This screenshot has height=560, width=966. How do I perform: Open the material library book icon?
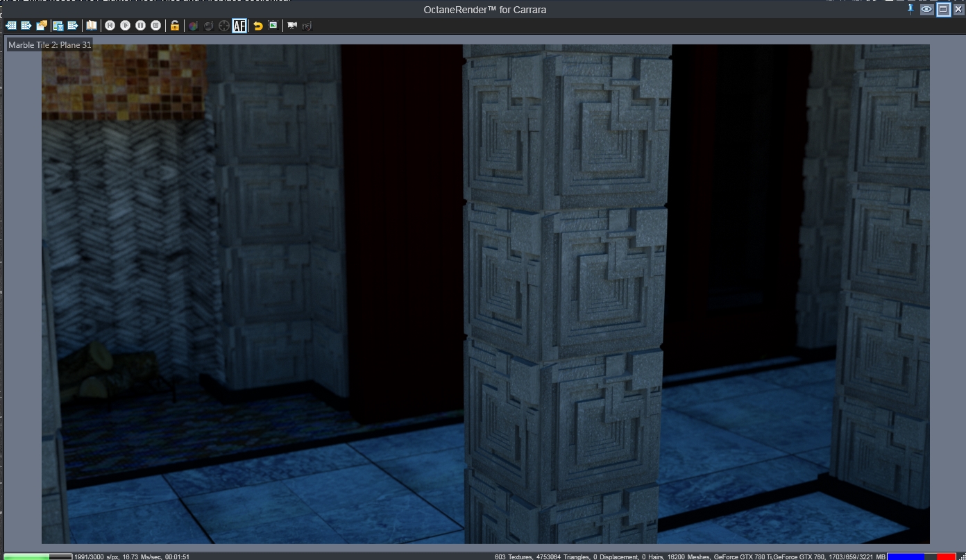coord(91,26)
